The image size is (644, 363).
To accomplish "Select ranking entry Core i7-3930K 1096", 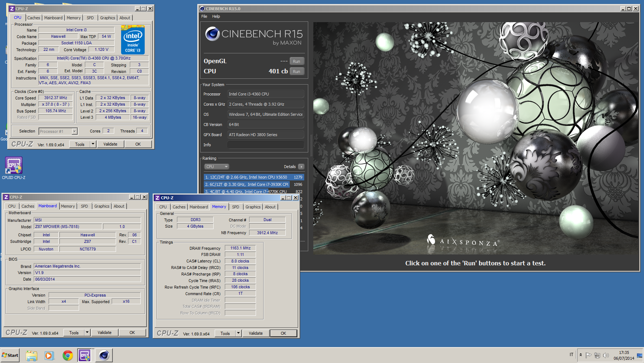I will coord(254,184).
